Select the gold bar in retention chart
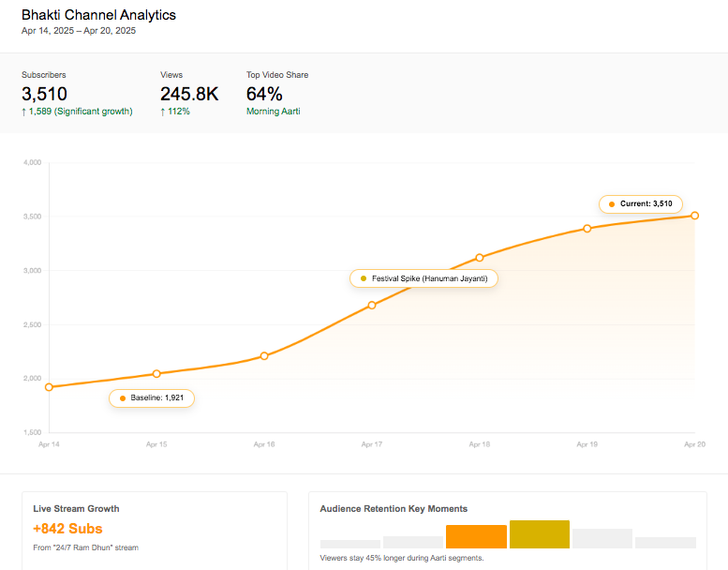 [x=539, y=534]
